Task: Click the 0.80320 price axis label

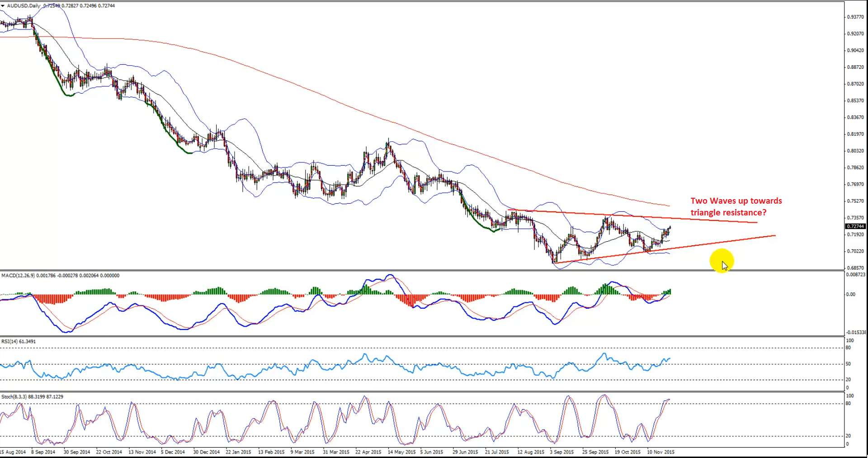Action: (x=855, y=151)
